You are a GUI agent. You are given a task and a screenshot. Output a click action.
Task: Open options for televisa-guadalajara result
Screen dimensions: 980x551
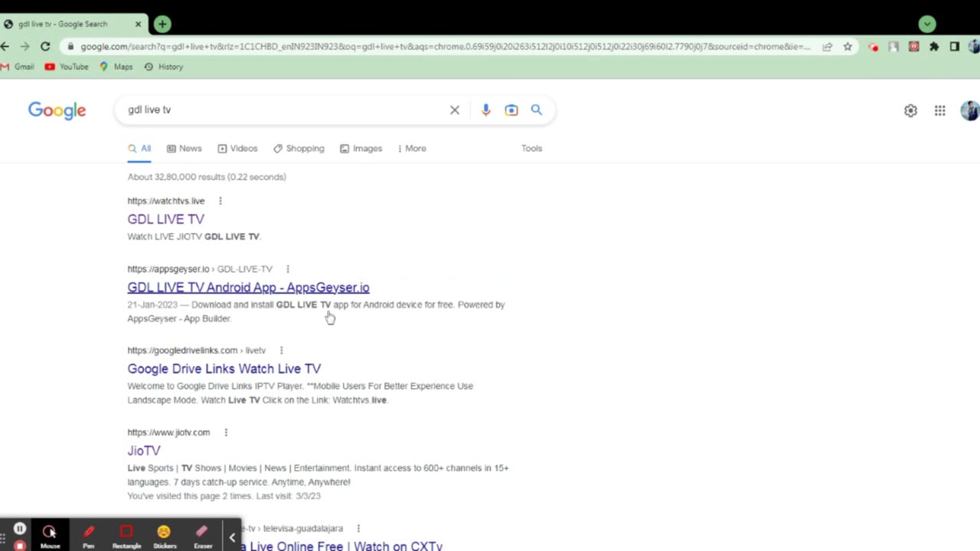click(x=358, y=529)
